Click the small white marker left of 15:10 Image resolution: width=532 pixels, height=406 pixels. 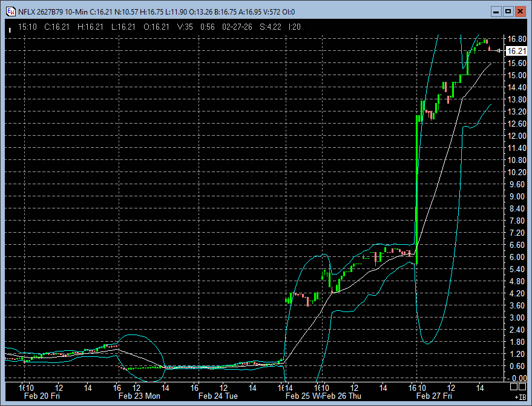coord(10,28)
